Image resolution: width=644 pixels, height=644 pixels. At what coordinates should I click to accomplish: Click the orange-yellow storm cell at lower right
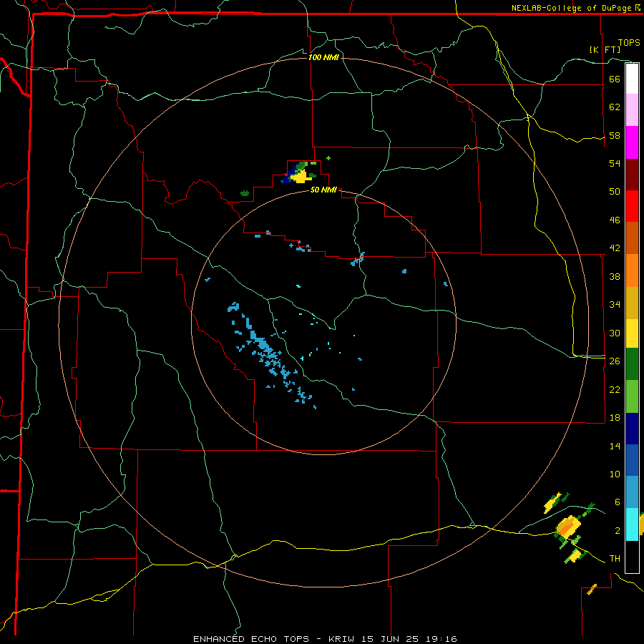tap(568, 527)
